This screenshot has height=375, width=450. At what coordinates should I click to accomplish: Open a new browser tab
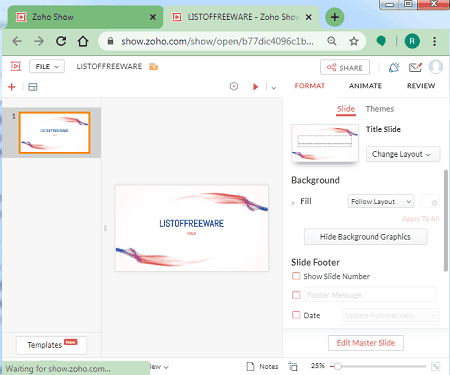point(334,17)
